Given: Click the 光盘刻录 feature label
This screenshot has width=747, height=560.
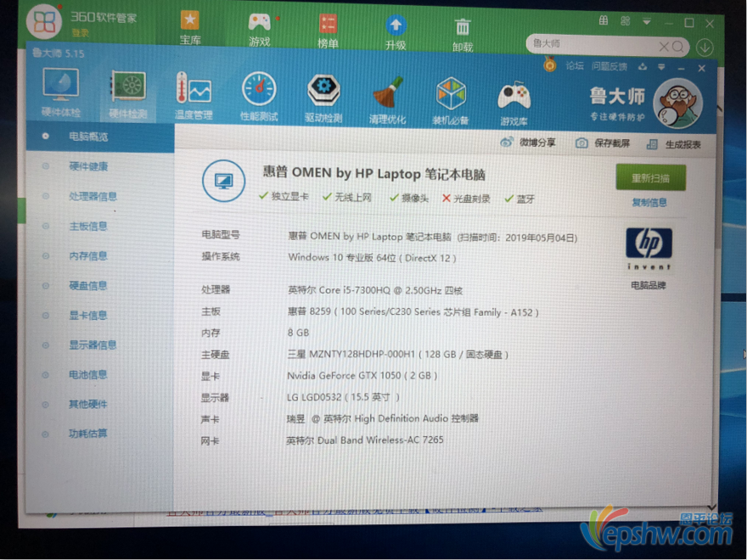Looking at the screenshot, I should 472,198.
